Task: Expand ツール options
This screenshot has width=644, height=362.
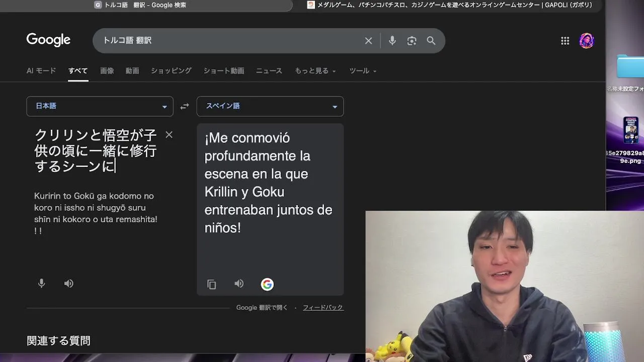Action: (x=363, y=71)
